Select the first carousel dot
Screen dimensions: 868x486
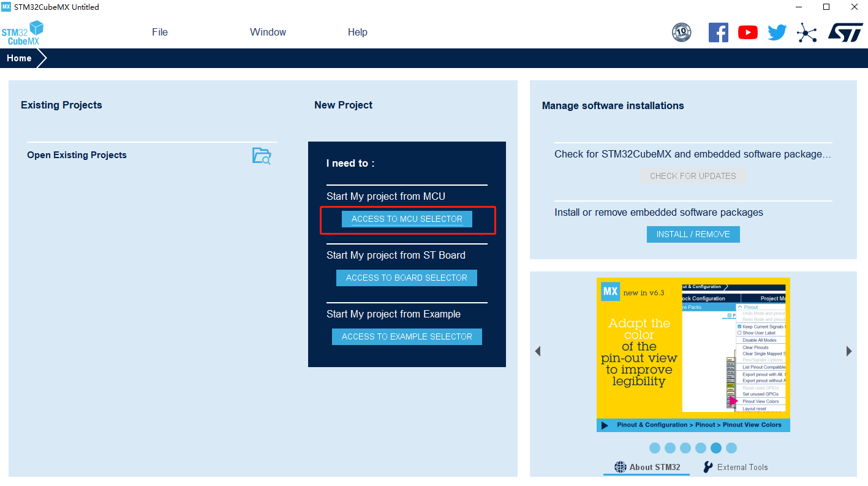[x=655, y=448]
